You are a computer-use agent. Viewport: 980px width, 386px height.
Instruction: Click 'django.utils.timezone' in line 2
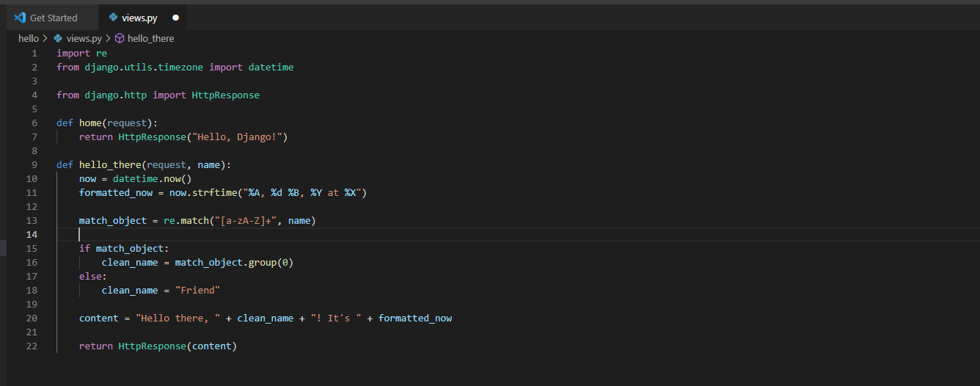[x=144, y=68]
